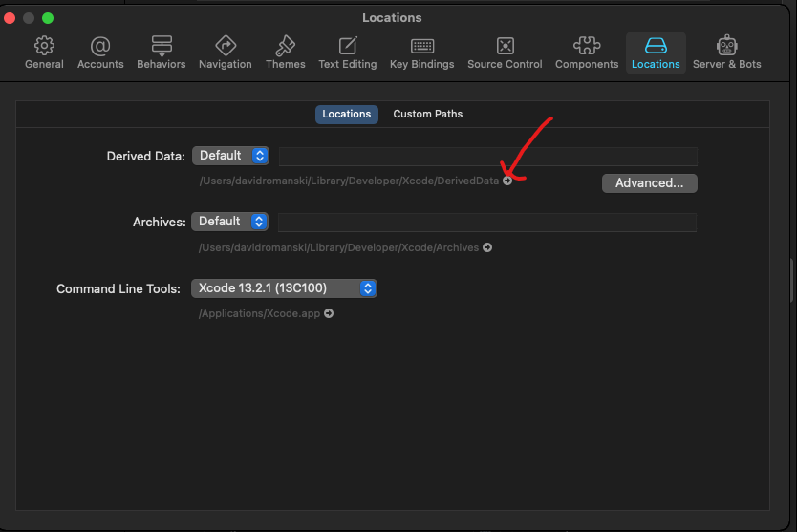Open Navigation preferences icon
The image size is (797, 532).
pyautogui.click(x=226, y=53)
